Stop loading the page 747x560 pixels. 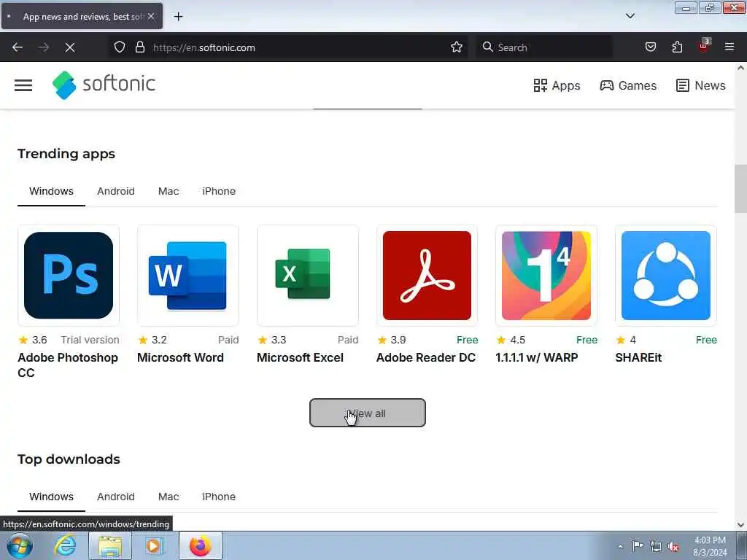click(70, 47)
